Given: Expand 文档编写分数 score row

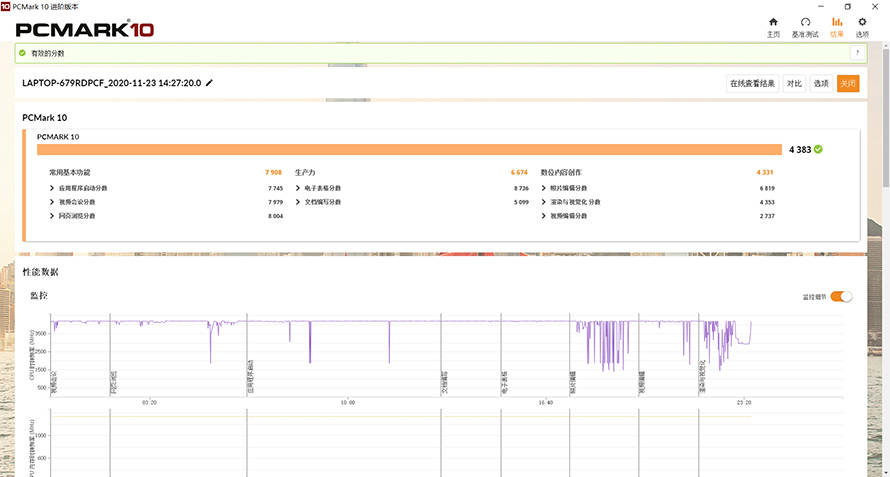Looking at the screenshot, I should (x=298, y=202).
